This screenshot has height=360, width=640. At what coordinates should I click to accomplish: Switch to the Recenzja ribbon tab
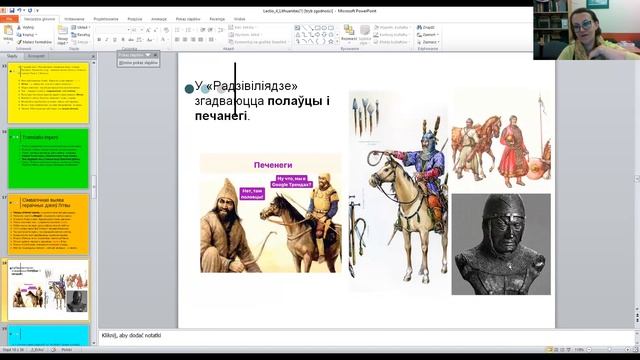(217, 19)
